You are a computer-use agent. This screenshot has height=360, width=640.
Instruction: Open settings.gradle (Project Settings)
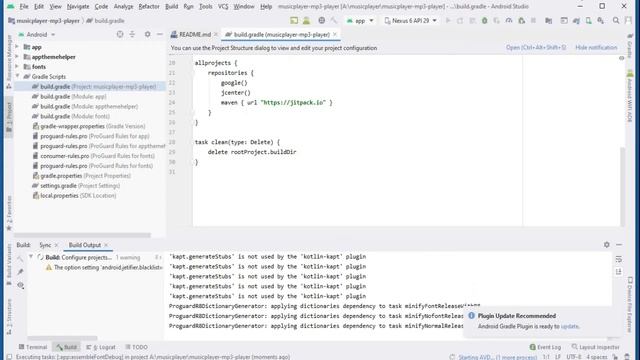pyautogui.click(x=76, y=186)
